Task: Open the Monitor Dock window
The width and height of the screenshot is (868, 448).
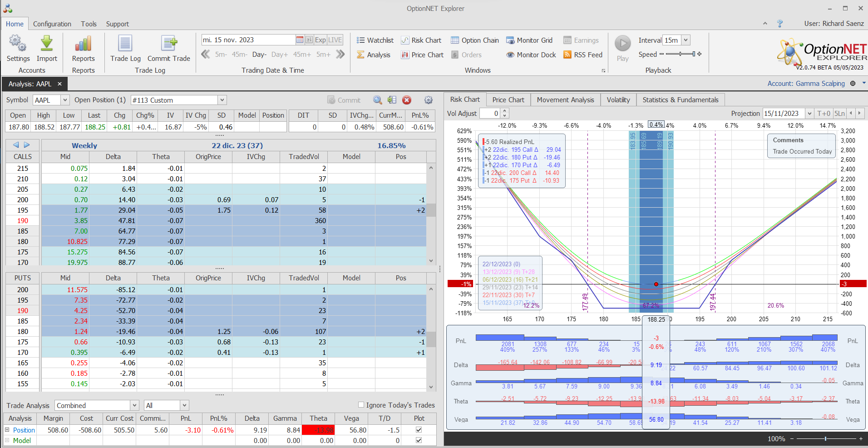Action: (531, 55)
